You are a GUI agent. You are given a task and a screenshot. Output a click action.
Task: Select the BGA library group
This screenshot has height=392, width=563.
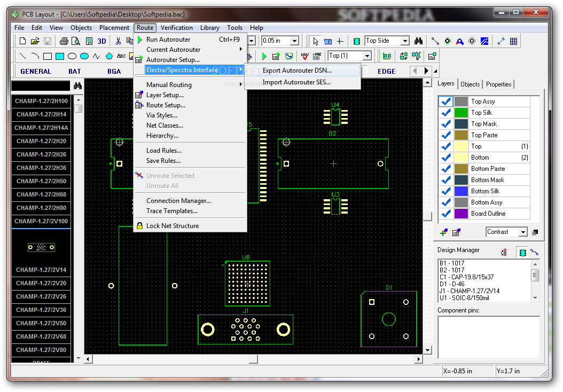pos(114,72)
